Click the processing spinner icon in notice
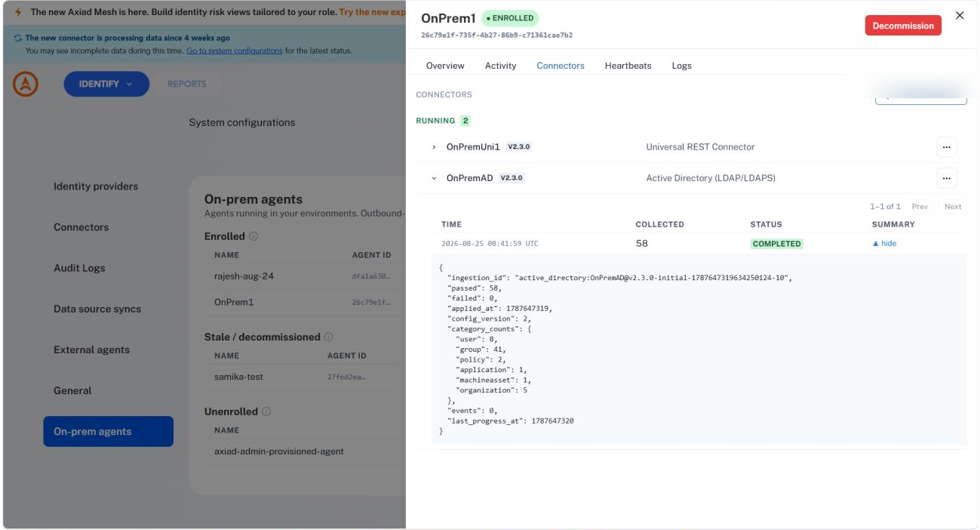980x530 pixels. (x=18, y=38)
